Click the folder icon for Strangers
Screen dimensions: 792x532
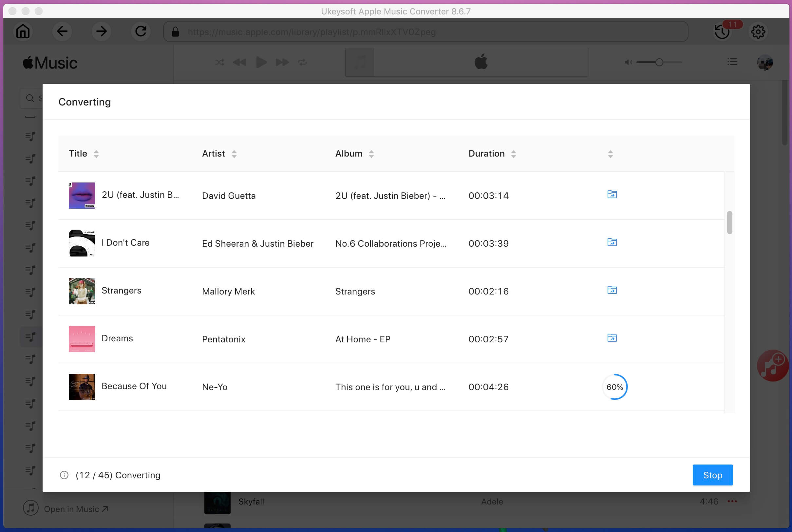click(x=612, y=290)
